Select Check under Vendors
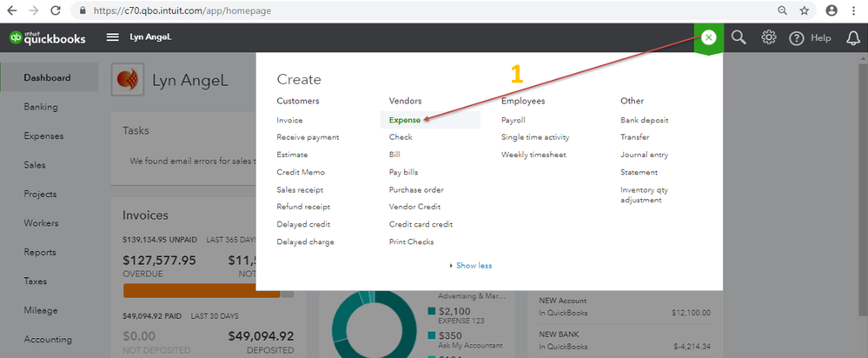868x358 pixels. pos(401,137)
